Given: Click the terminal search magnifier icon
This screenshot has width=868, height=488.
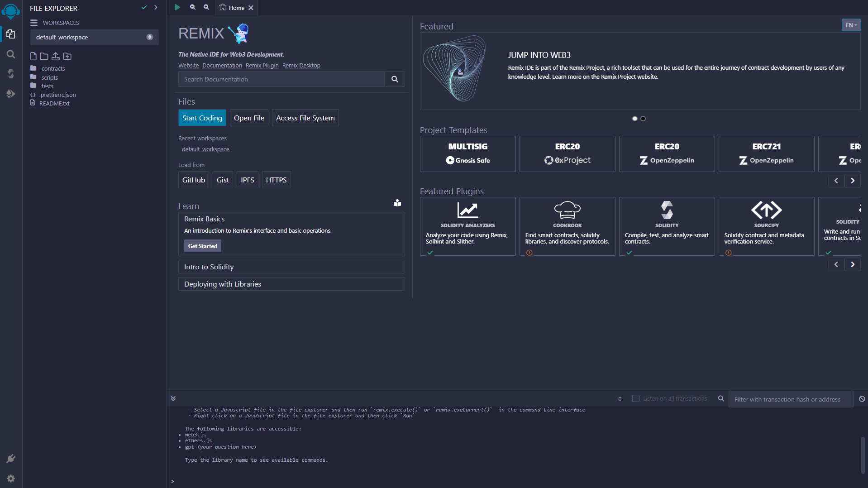Looking at the screenshot, I should point(721,399).
